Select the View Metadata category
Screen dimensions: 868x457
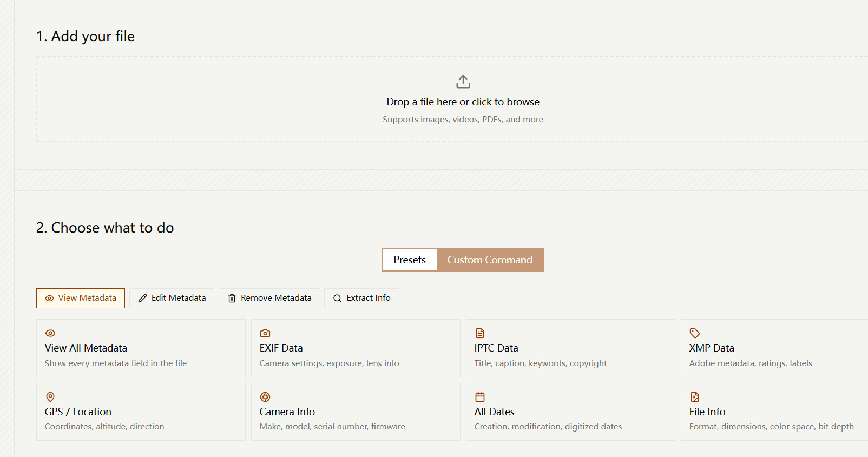(81, 298)
